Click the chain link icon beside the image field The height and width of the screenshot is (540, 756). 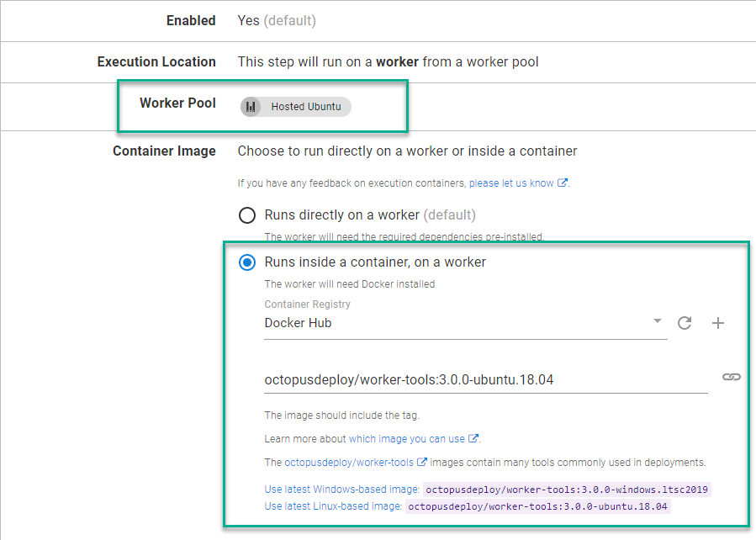click(731, 377)
